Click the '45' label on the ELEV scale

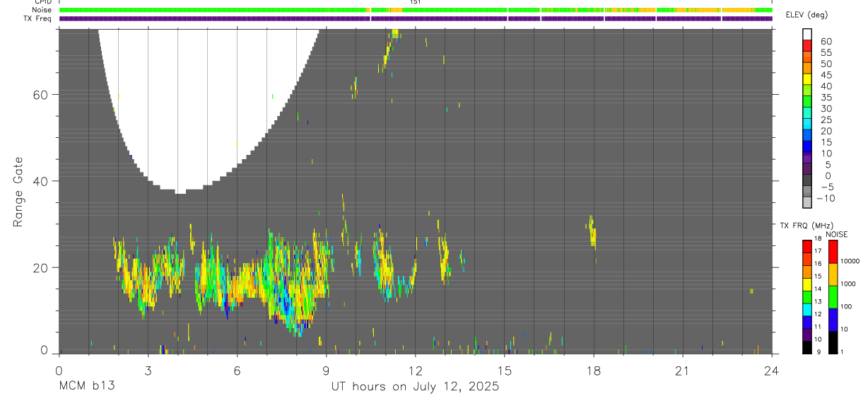[x=826, y=74]
